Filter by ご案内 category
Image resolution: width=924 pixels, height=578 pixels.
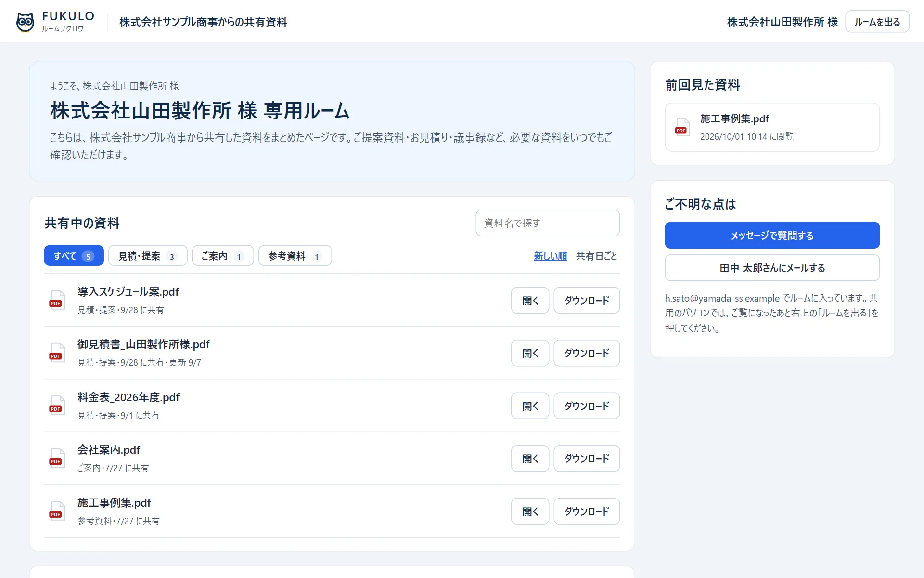223,256
